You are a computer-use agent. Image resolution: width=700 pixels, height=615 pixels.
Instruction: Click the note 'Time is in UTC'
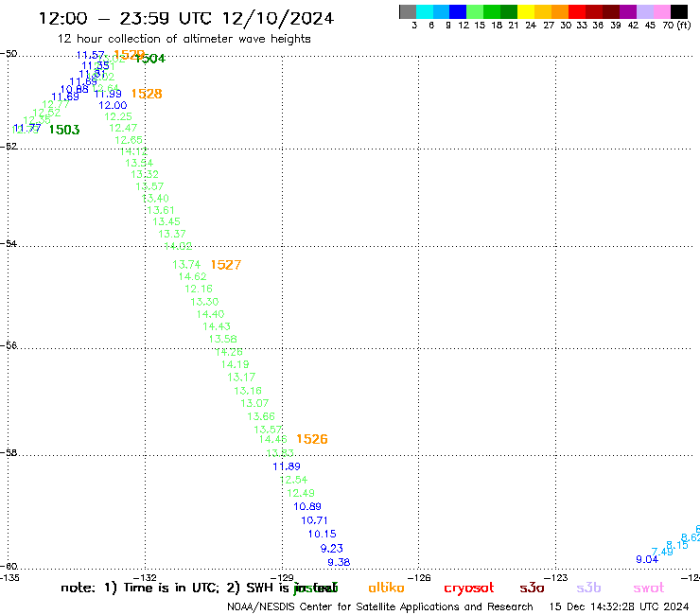click(171, 588)
